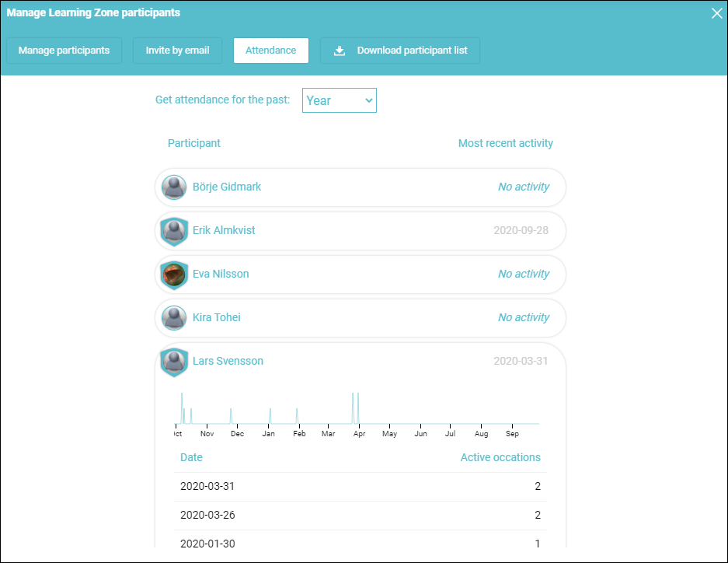Click the dropdown chevron next to Year
Screen dimensions: 728x563
(368, 100)
